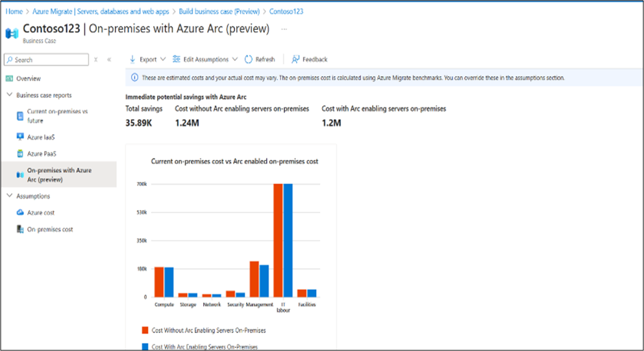Viewport: 644px width, 351px height.
Task: Open the Azure IaaS report
Action: tap(41, 137)
